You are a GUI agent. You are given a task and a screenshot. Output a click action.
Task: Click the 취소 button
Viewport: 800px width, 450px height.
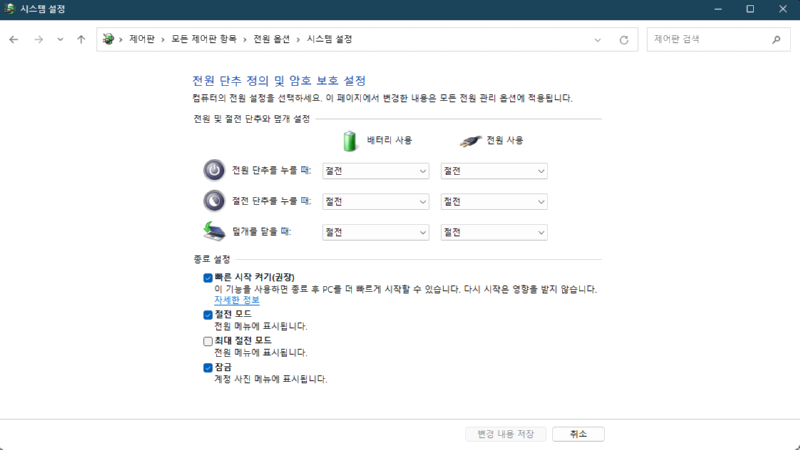(578, 434)
